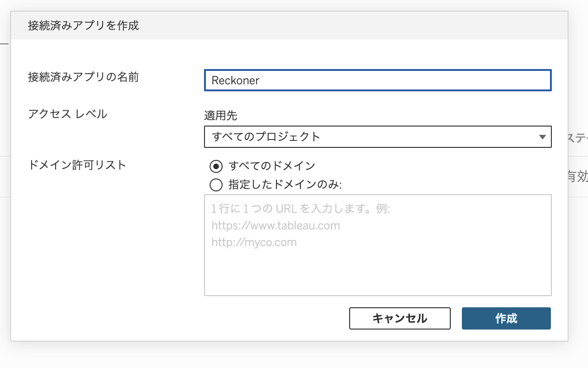
Task: Click the URL entry hint placeholder line
Action: click(x=301, y=209)
